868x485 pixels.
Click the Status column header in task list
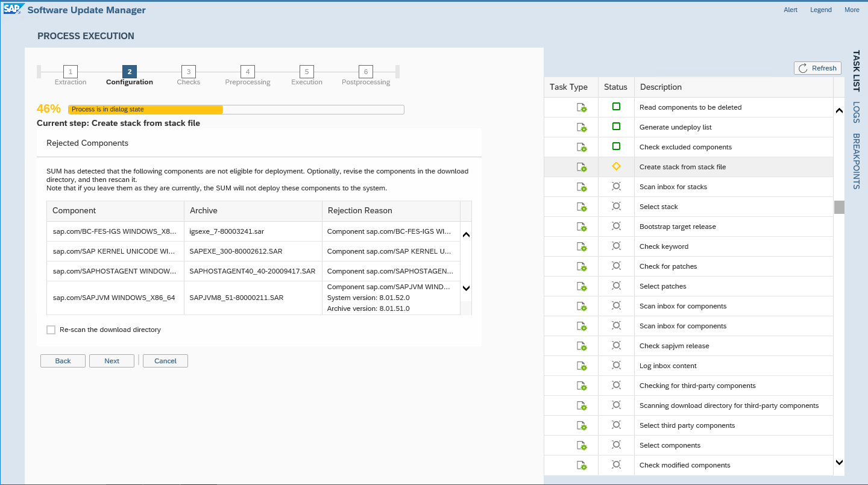tap(616, 87)
